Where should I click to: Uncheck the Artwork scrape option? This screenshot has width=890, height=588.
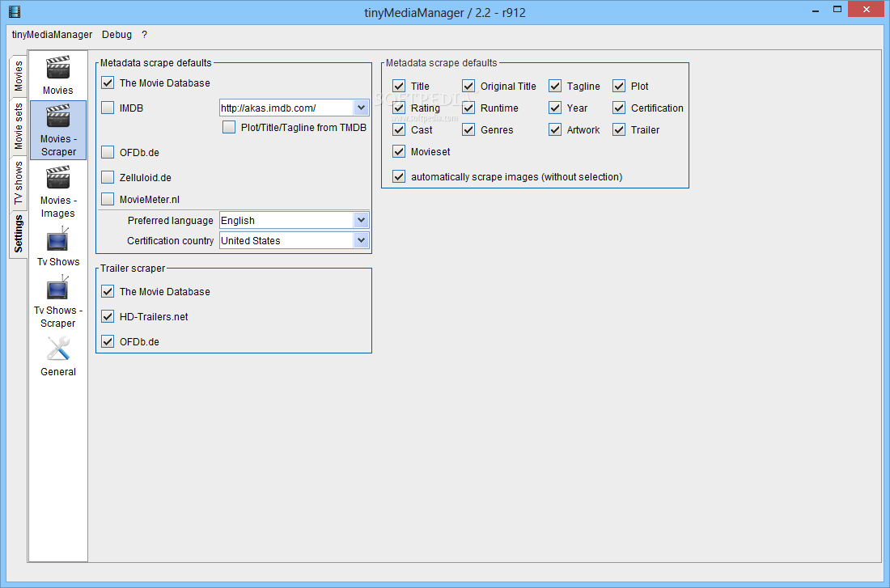coord(555,130)
